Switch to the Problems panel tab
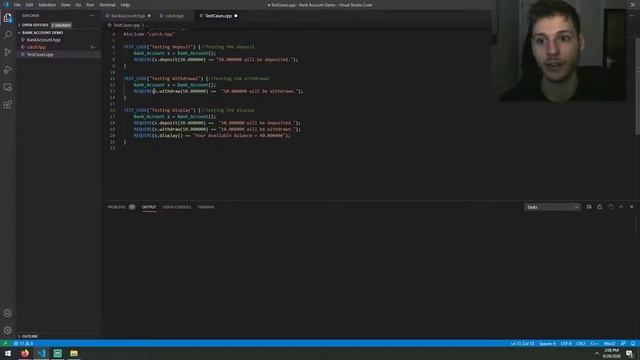This screenshot has height=360, width=640. click(x=121, y=207)
